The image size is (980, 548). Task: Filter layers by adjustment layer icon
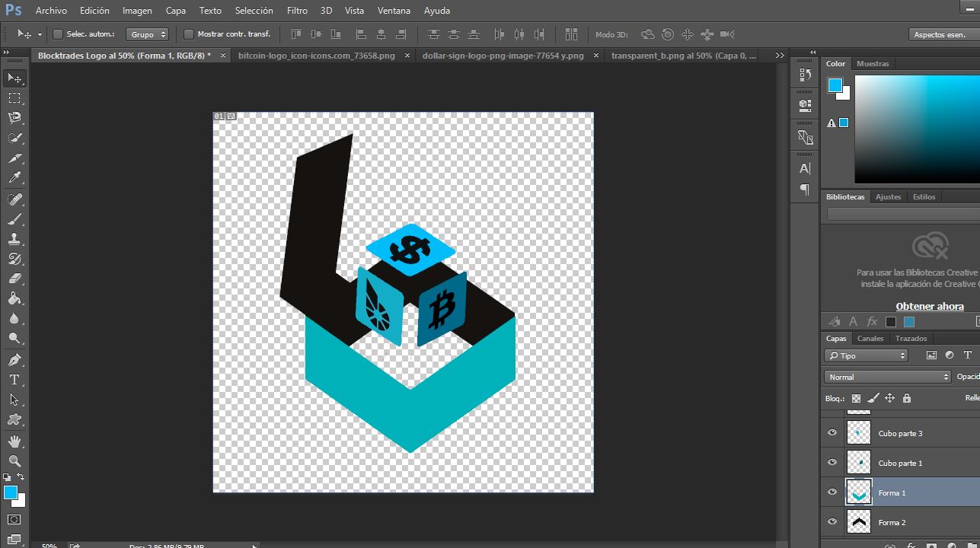coord(950,355)
